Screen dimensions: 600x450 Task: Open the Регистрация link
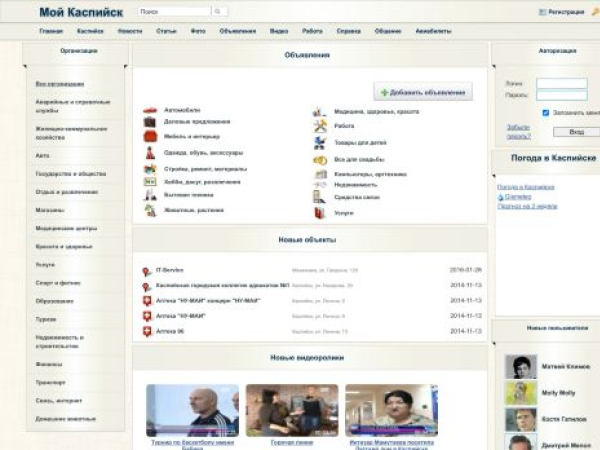point(566,12)
